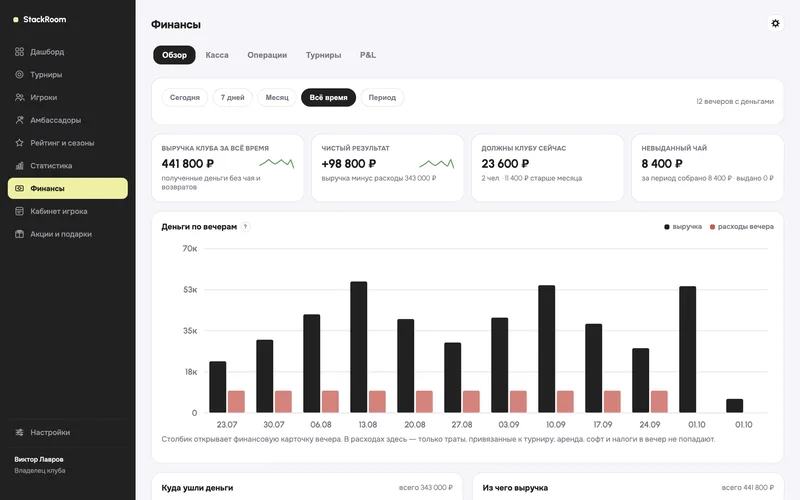Switch to the Турниры tab in Финансы
The height and width of the screenshot is (500, 800).
tap(323, 55)
